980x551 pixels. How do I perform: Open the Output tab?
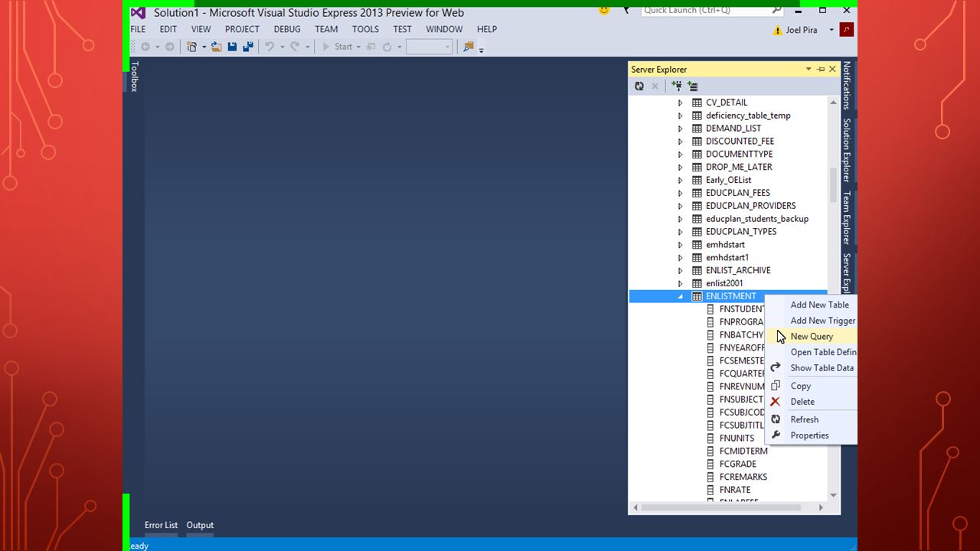tap(200, 525)
